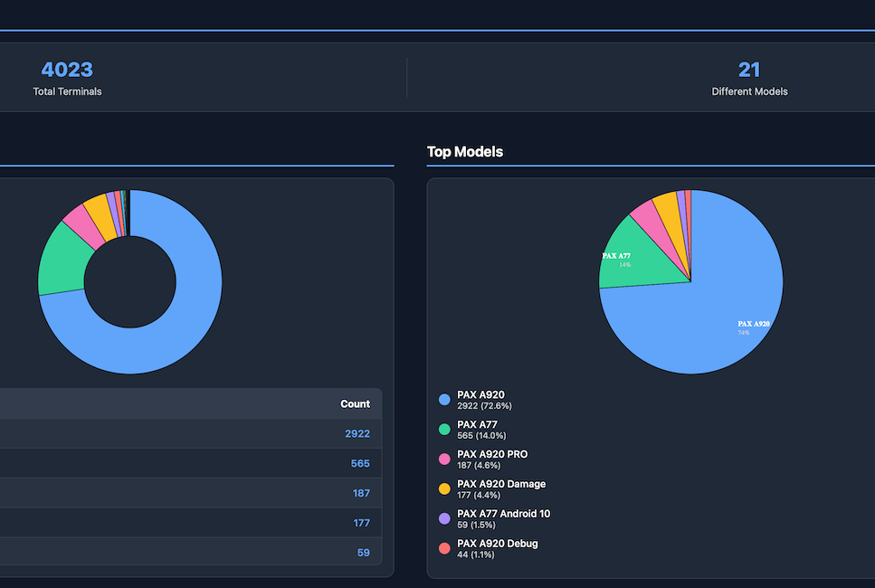Click the Total Terminals label
The image size is (875, 588).
point(67,91)
